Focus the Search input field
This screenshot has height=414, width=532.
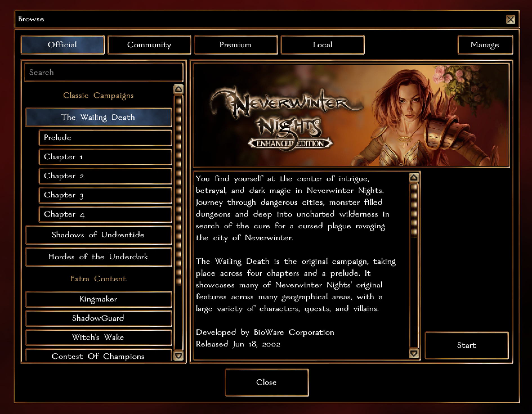(x=104, y=73)
